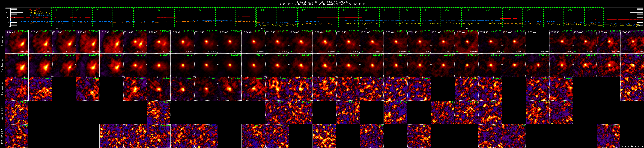644x148 pixels.
Task: Open the 17:37:40 image in 3.0-6.0 keV row
Action: coord(561,42)
